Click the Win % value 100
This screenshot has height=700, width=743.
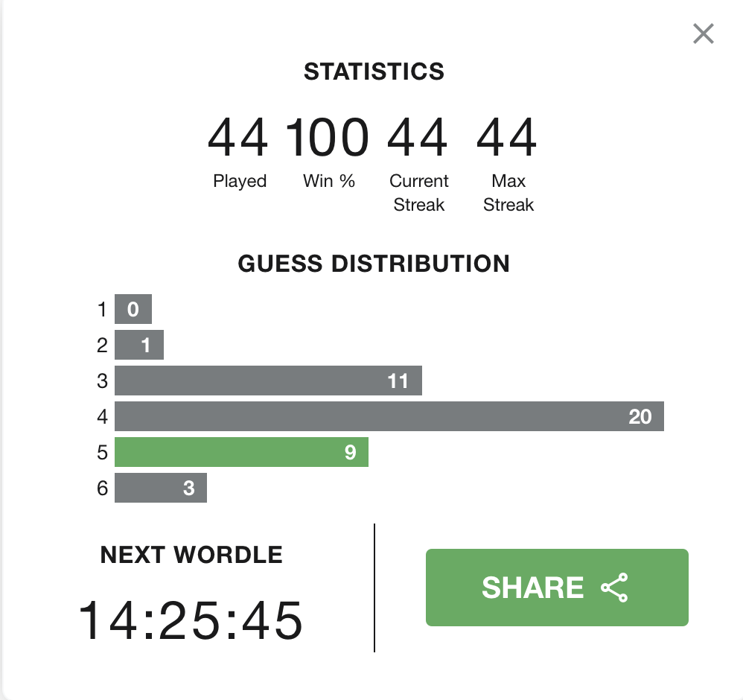coord(328,138)
